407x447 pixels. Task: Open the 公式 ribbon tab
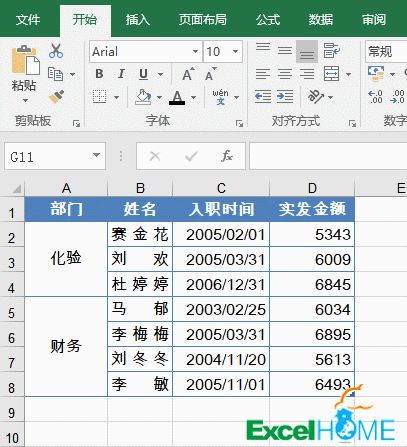pyautogui.click(x=268, y=20)
